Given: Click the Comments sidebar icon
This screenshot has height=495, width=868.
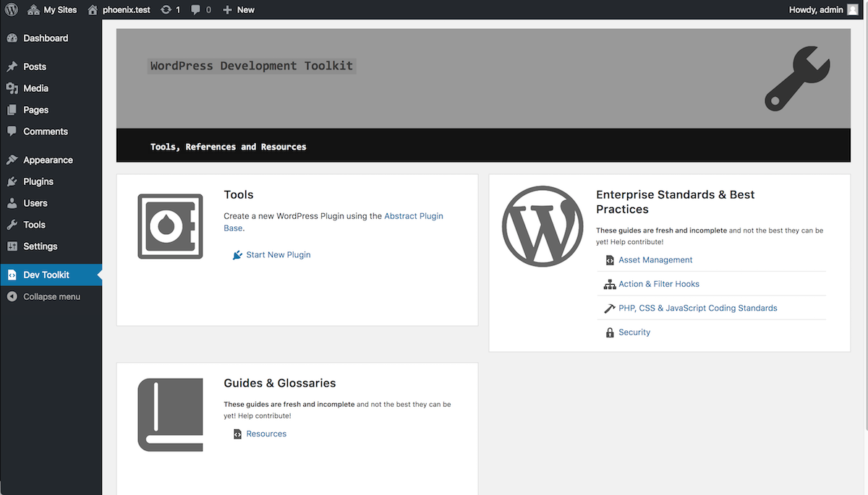Looking at the screenshot, I should click(x=12, y=132).
